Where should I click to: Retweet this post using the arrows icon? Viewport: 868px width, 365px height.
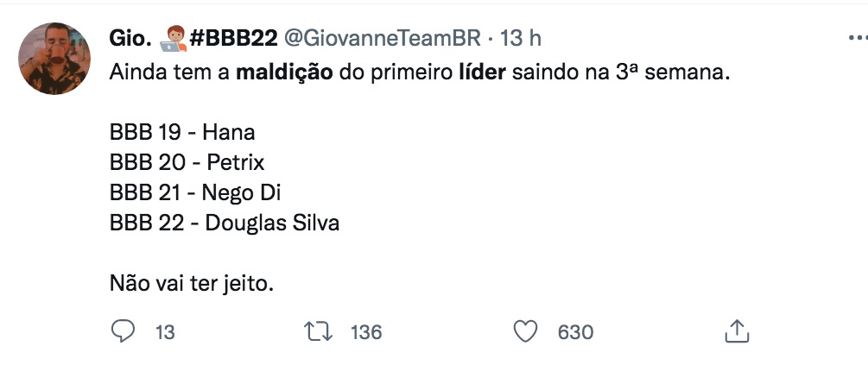tap(318, 331)
